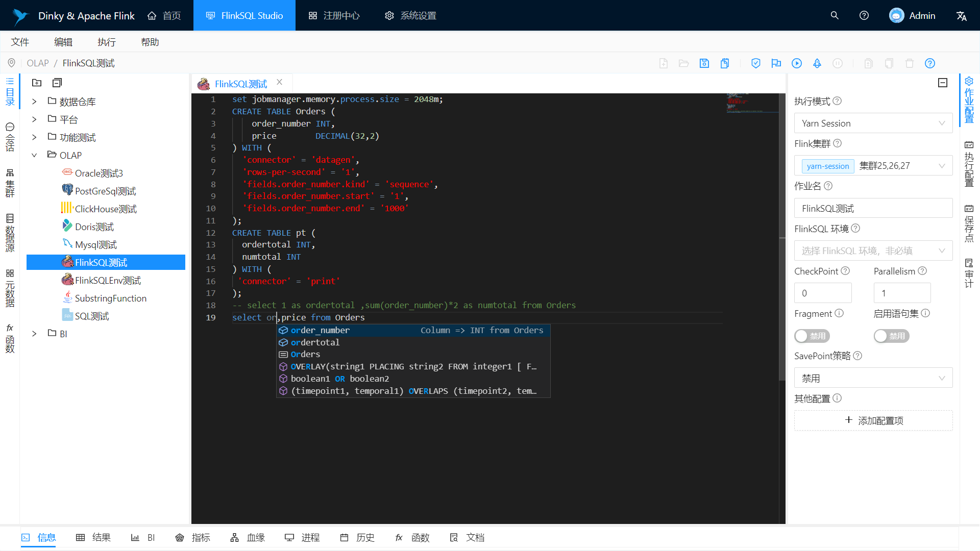Click the new file toolbar icon

tap(664, 63)
